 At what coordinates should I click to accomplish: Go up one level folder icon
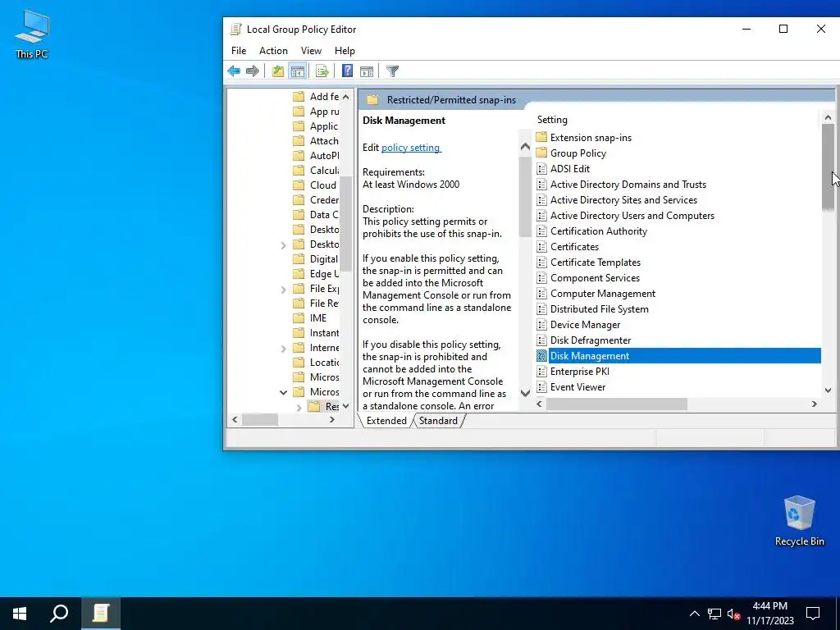tap(277, 71)
